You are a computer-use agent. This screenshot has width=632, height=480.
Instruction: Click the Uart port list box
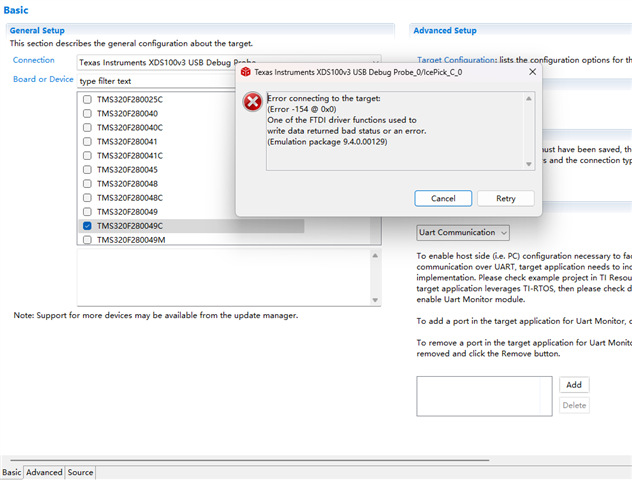[x=484, y=396]
